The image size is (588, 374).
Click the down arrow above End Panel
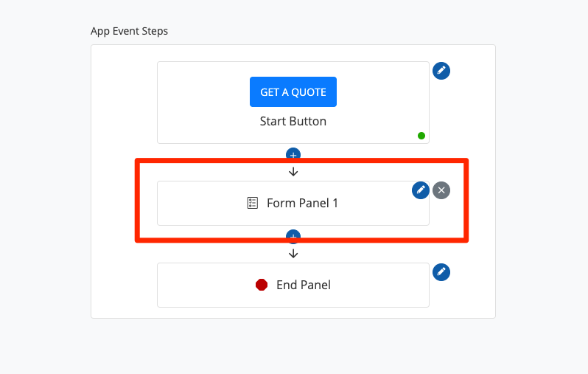coord(293,253)
